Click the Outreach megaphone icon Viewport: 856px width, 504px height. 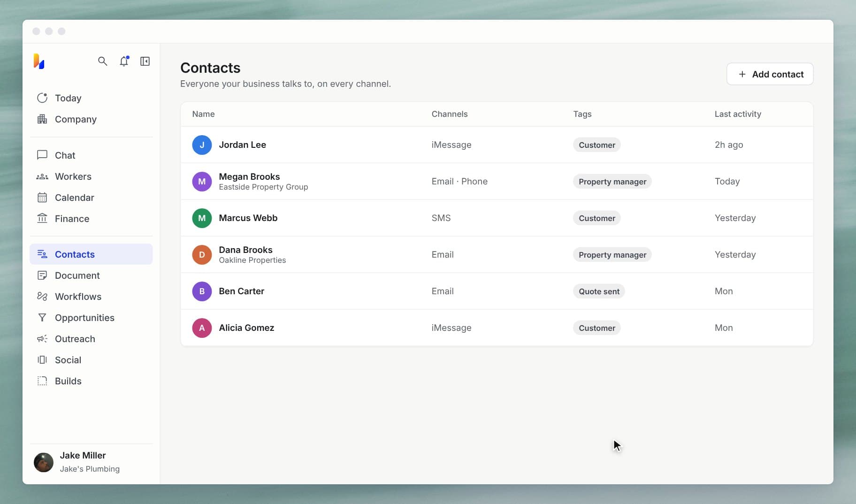(x=42, y=339)
